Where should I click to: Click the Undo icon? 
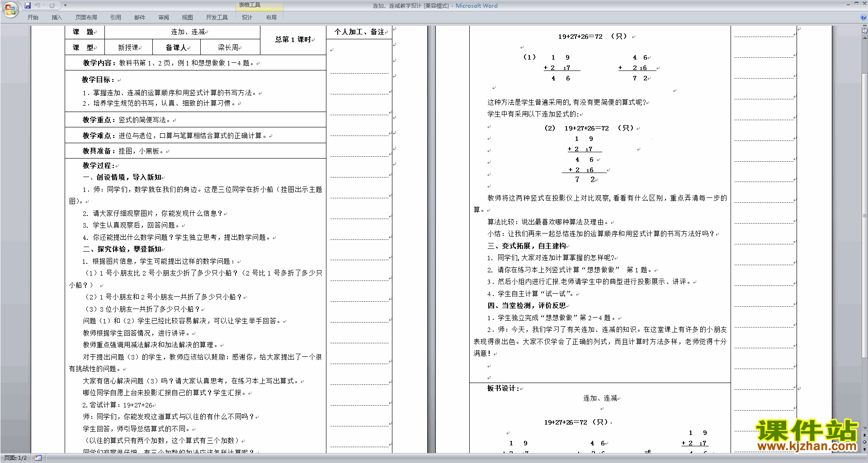(x=38, y=5)
